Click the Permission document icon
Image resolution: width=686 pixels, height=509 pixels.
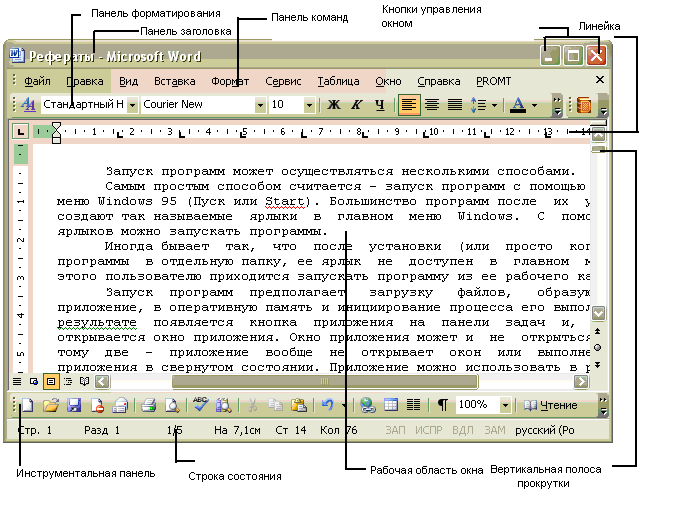pos(97,405)
